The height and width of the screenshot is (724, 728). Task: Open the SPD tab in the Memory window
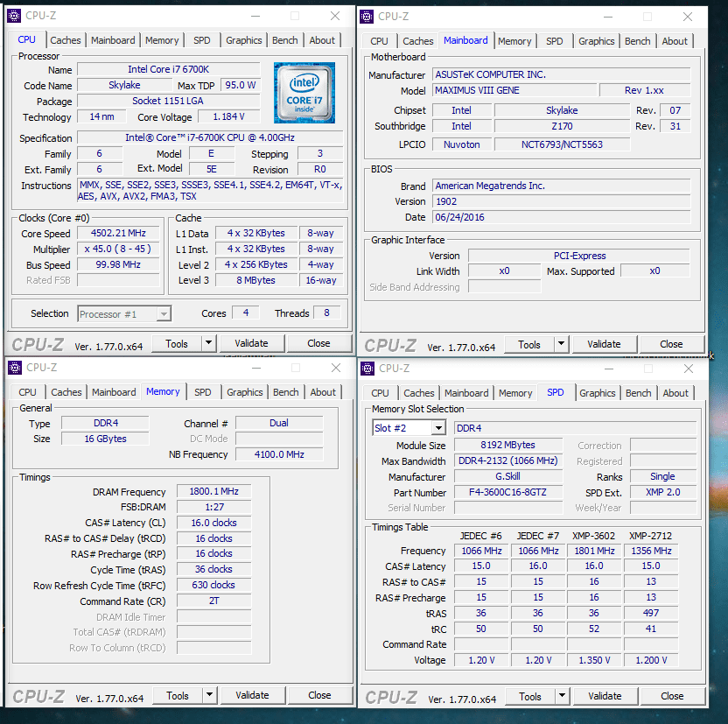(202, 392)
